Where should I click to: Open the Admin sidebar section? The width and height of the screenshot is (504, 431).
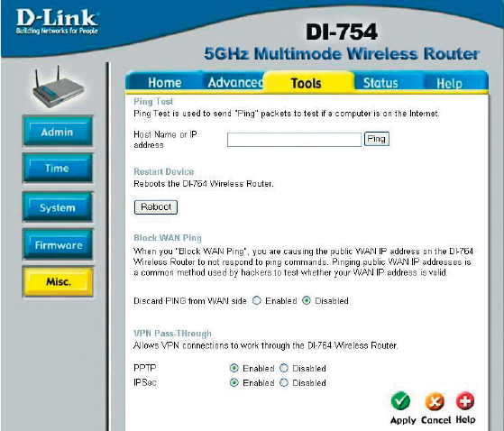[58, 132]
